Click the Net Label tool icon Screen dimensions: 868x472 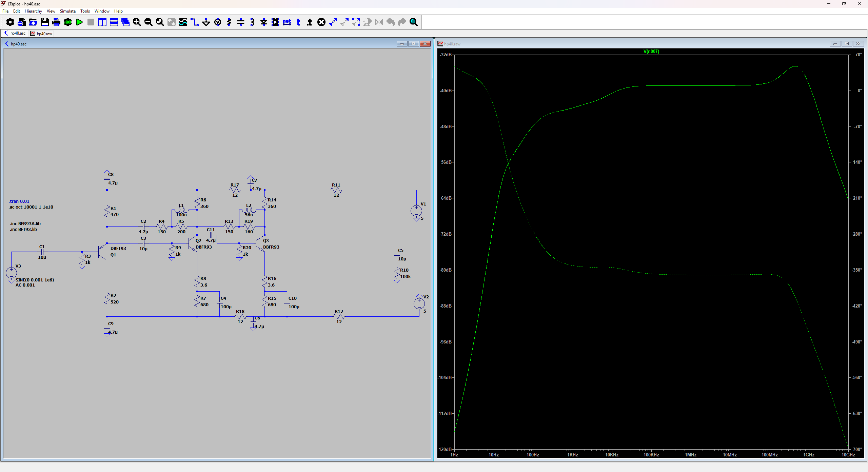pos(287,22)
